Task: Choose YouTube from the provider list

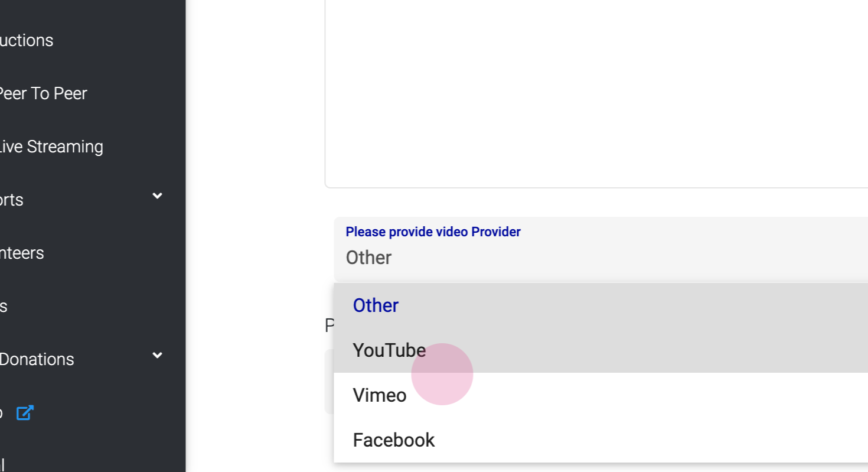Action: coord(389,350)
